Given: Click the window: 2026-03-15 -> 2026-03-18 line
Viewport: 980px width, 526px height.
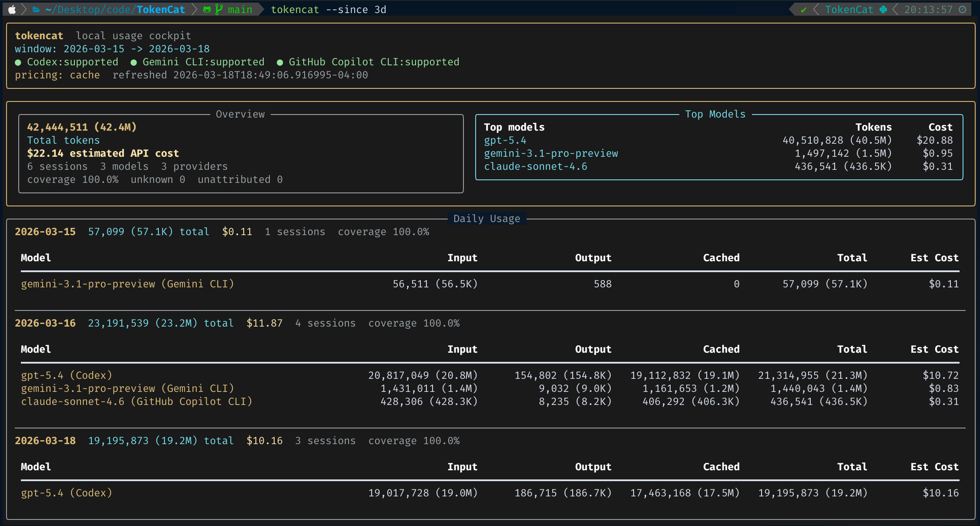Looking at the screenshot, I should (112, 49).
